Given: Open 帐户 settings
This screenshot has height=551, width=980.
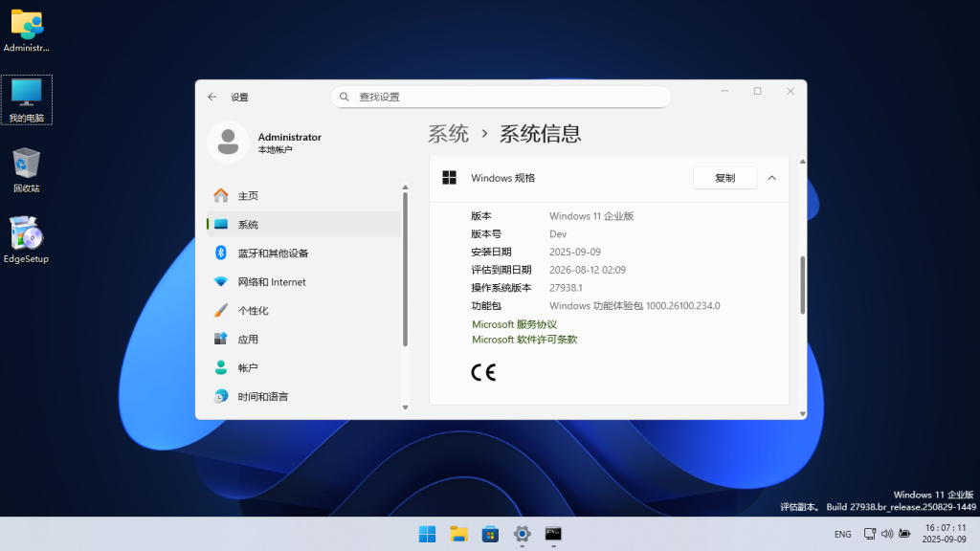Looking at the screenshot, I should (303, 368).
